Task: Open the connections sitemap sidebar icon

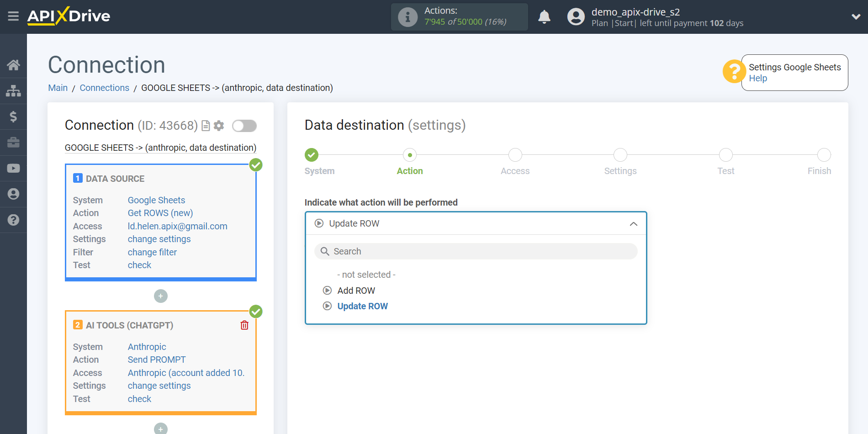Action: point(13,91)
